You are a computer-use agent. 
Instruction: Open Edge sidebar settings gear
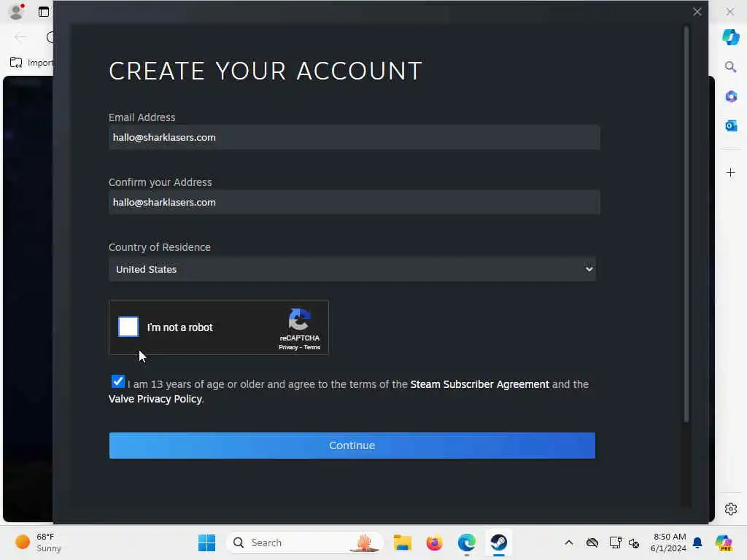[730, 509]
